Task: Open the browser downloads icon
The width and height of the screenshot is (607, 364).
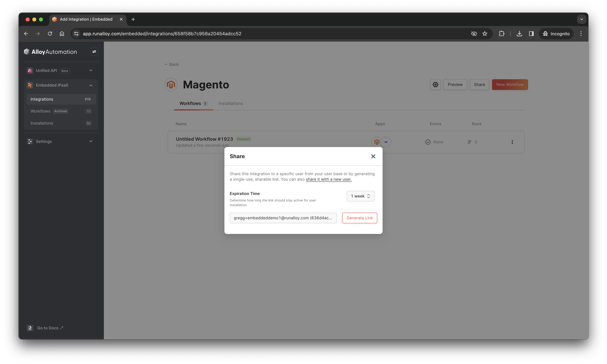Action: point(519,34)
